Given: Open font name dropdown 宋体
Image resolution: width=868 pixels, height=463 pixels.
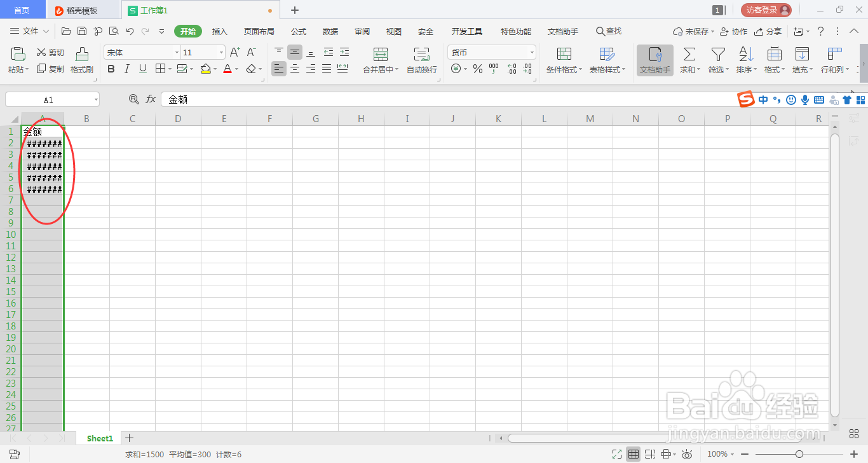Looking at the screenshot, I should [177, 53].
